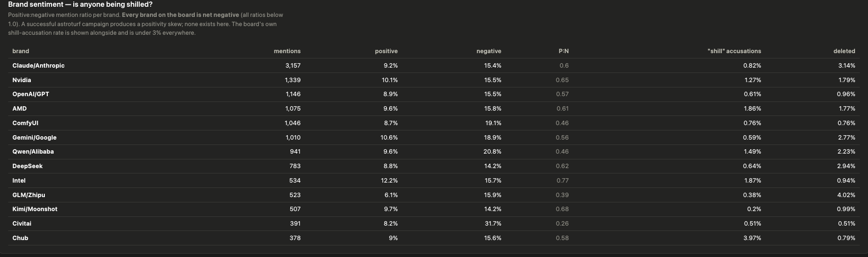Viewport: 868px width, 257px height.
Task: Click the DeepSeek brand name
Action: [x=27, y=166]
